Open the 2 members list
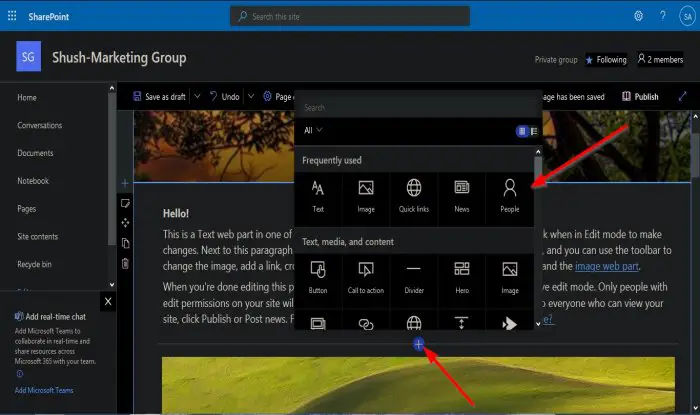Viewport: 700px width, 415px height. click(660, 59)
